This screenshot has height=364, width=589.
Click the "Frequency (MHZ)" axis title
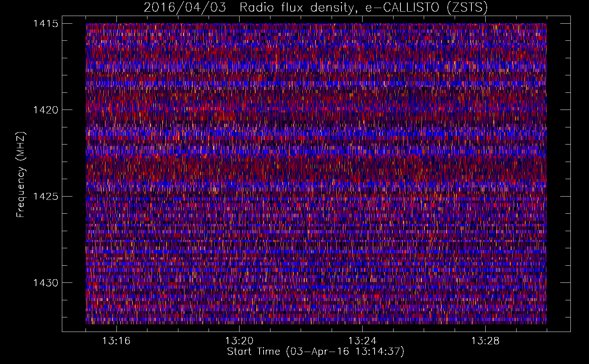pos(21,175)
